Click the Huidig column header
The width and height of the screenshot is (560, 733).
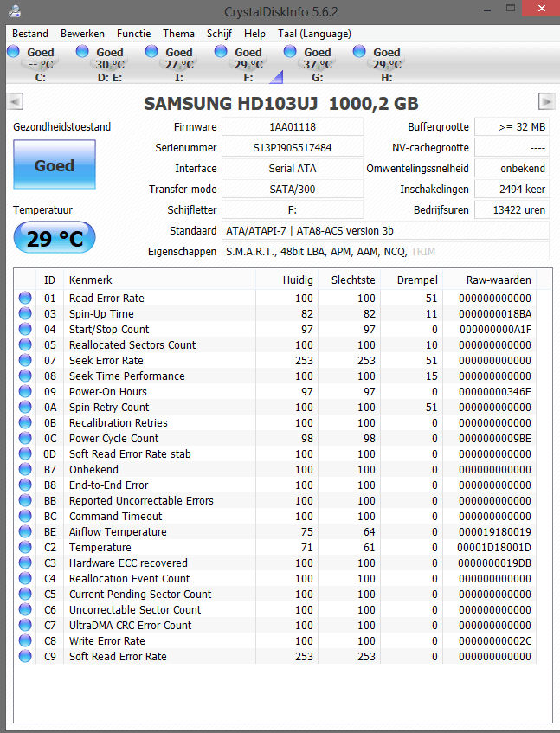pyautogui.click(x=286, y=280)
